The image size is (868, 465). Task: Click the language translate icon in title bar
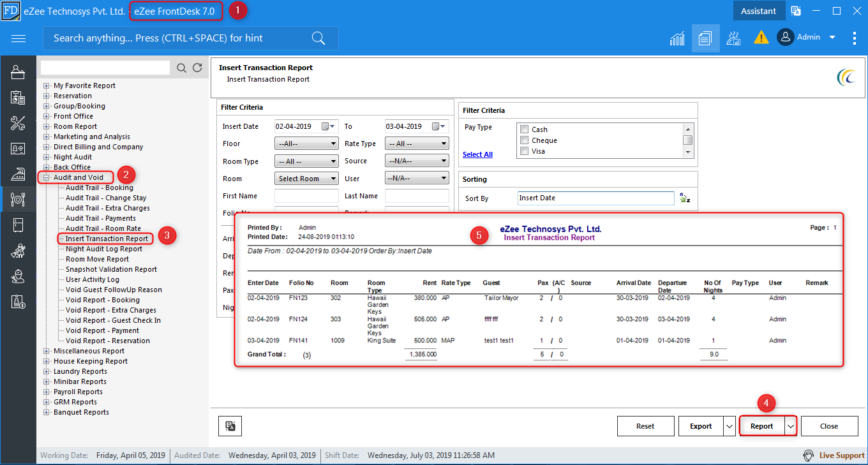point(796,11)
